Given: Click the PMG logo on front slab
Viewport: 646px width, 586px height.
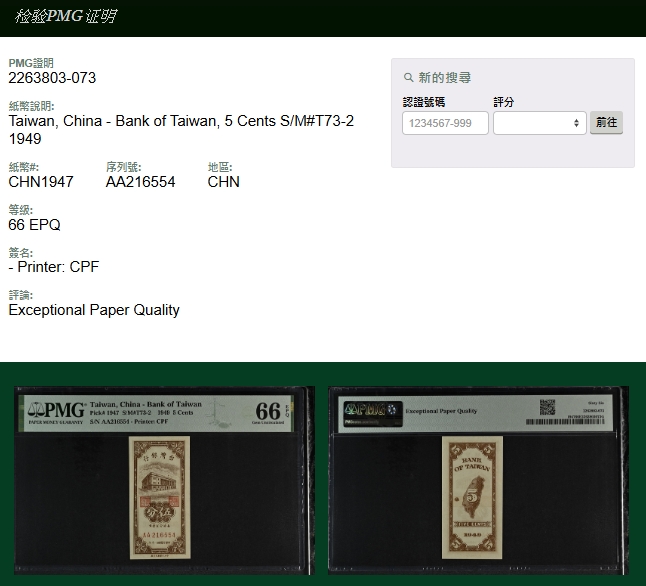Looking at the screenshot, I should pyautogui.click(x=56, y=412).
